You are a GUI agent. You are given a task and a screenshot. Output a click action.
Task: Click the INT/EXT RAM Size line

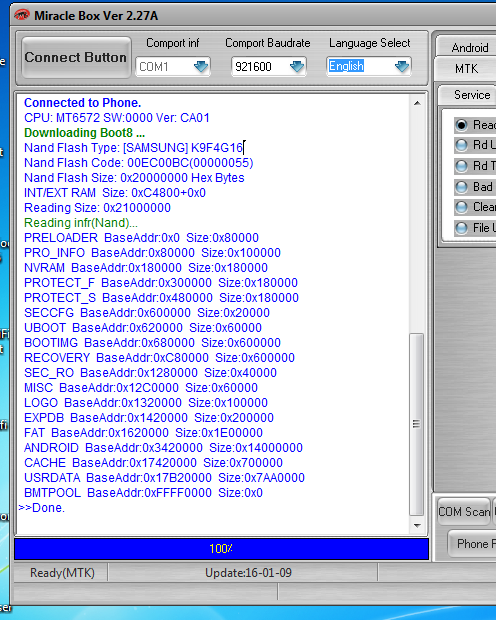(x=115, y=193)
